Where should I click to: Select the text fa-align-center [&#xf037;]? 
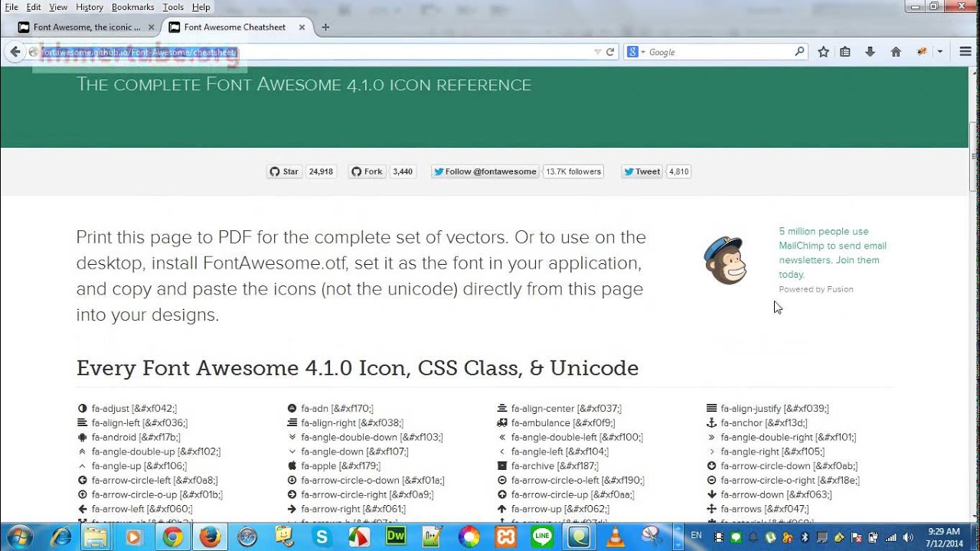pos(567,409)
